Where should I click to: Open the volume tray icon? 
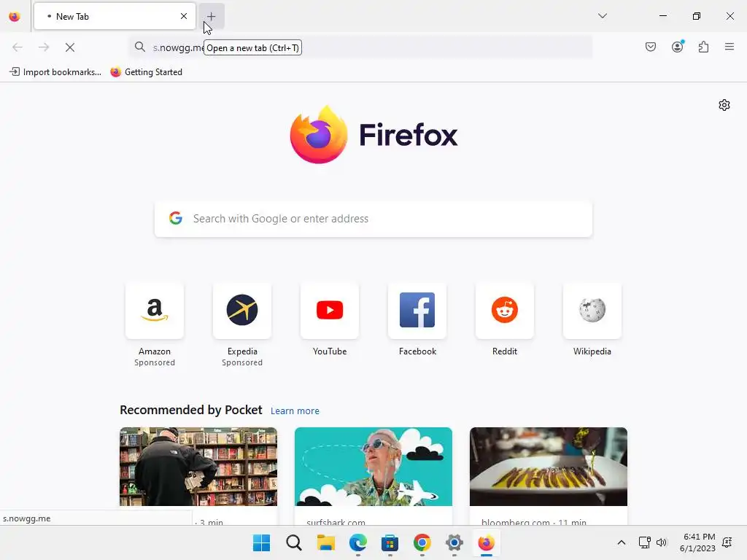click(661, 542)
